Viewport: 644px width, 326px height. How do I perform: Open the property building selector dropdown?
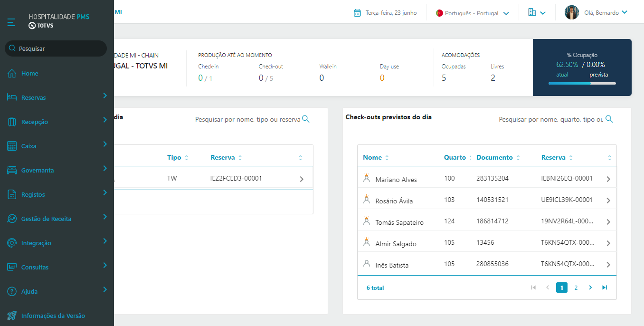537,13
